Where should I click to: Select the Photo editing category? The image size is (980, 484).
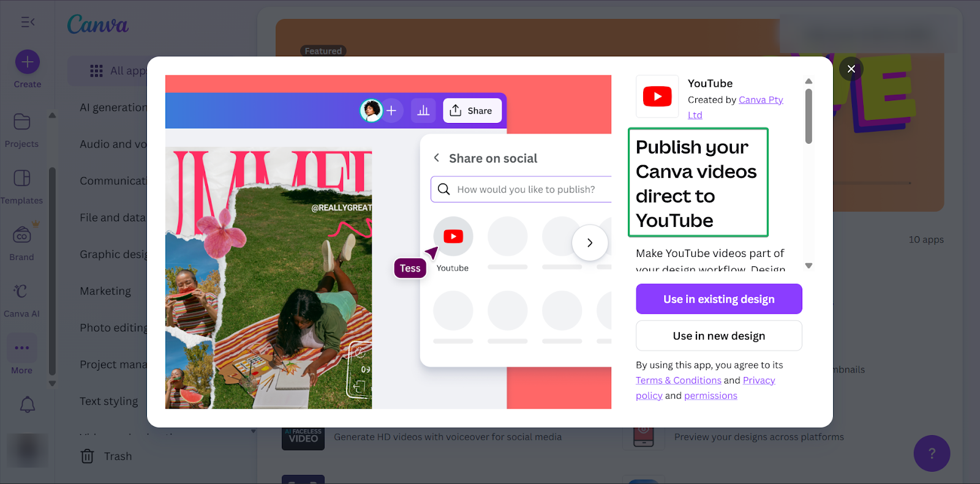113,328
